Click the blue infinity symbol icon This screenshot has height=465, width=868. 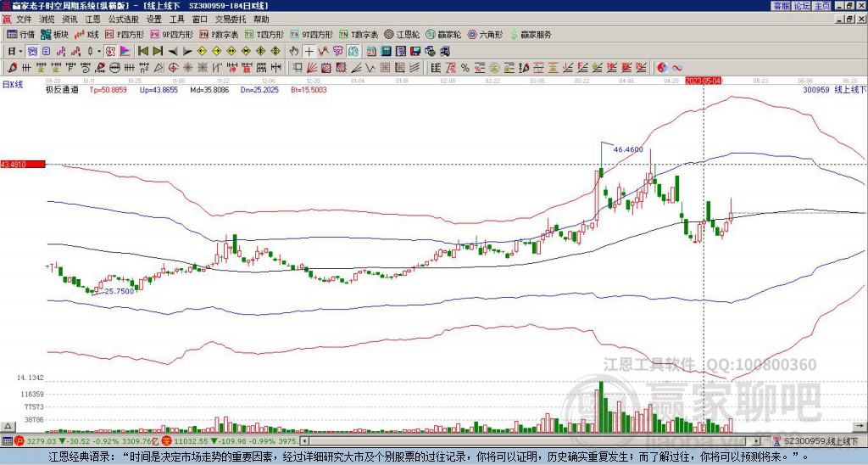point(677,68)
